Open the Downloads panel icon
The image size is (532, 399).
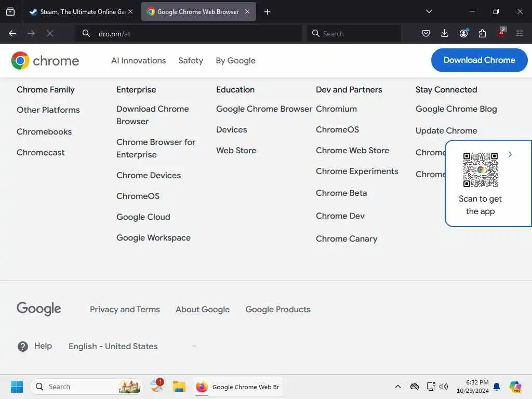445,33
